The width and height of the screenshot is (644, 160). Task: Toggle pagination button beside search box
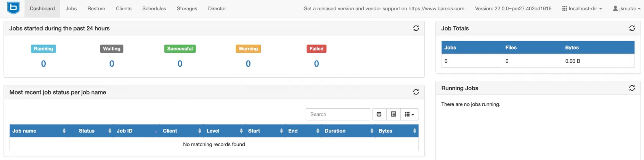click(x=379, y=114)
